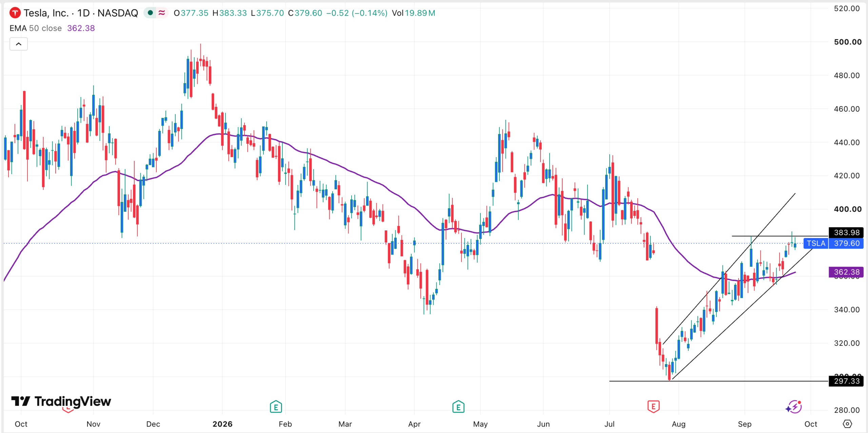The width and height of the screenshot is (868, 433).
Task: Open the green earnings marker before May
Action: click(x=458, y=407)
